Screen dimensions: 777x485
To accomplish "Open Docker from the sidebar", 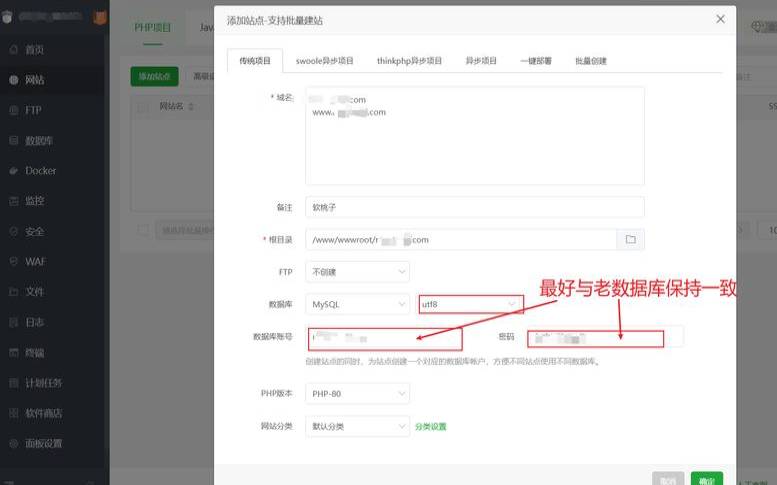I will coord(40,171).
